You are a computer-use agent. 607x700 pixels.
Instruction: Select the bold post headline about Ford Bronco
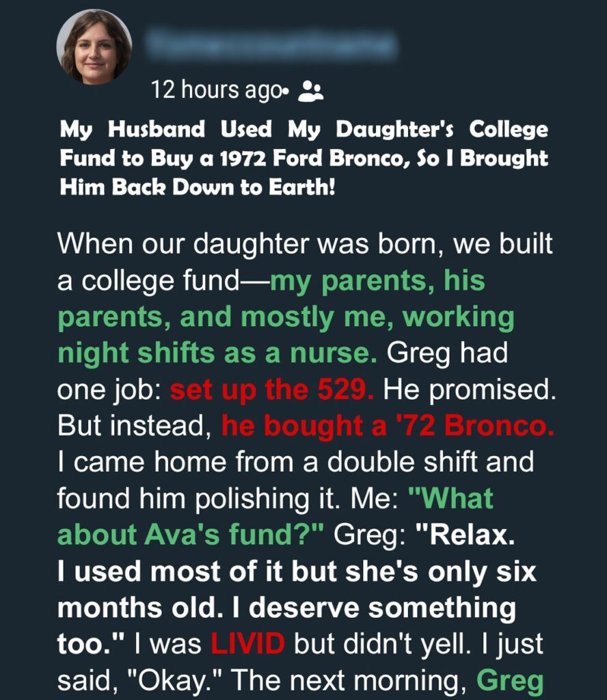tap(304, 158)
